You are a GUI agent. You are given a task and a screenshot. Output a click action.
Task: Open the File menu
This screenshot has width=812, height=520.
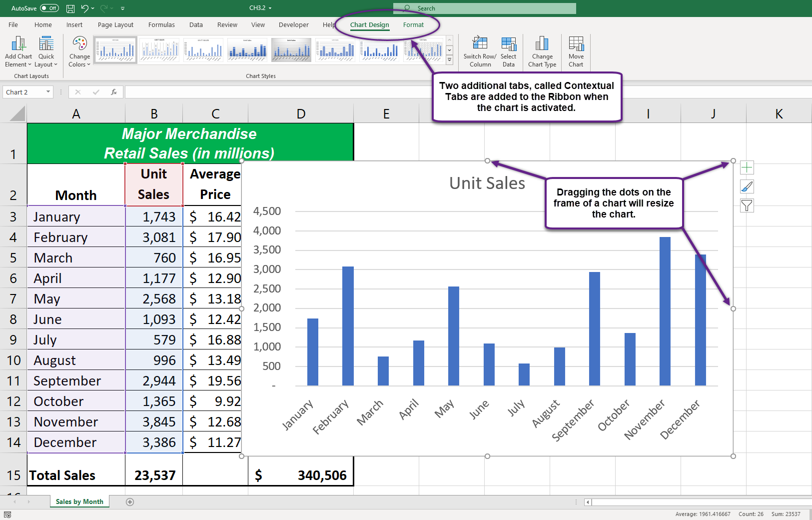click(13, 24)
